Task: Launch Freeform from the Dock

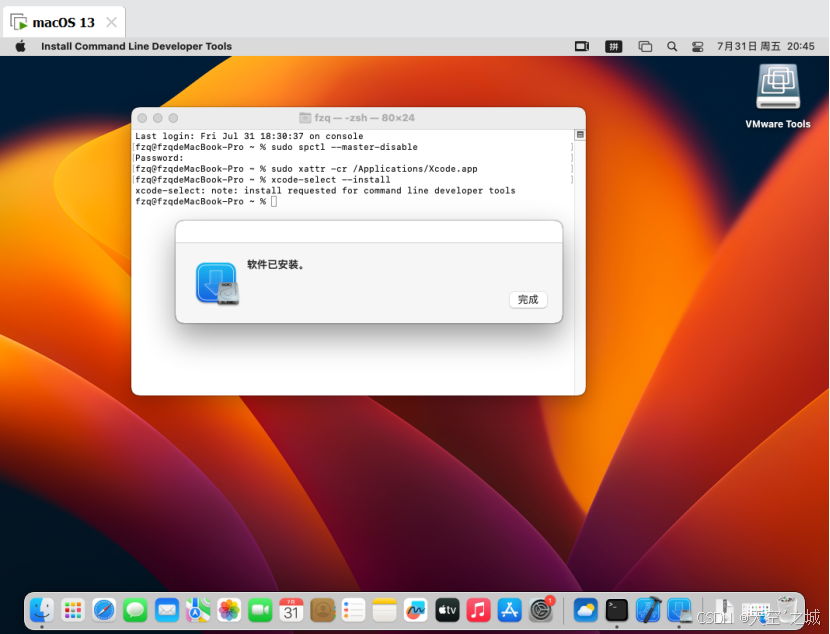Action: (x=416, y=610)
